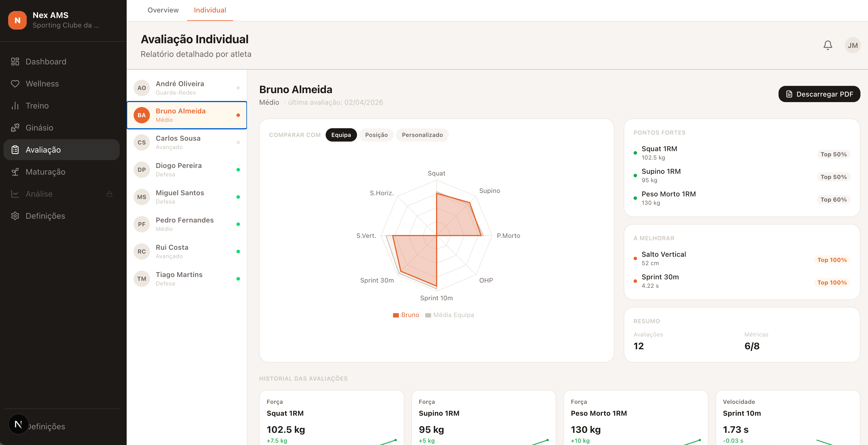
Task: Select Equipa comparison option
Action: pos(341,135)
